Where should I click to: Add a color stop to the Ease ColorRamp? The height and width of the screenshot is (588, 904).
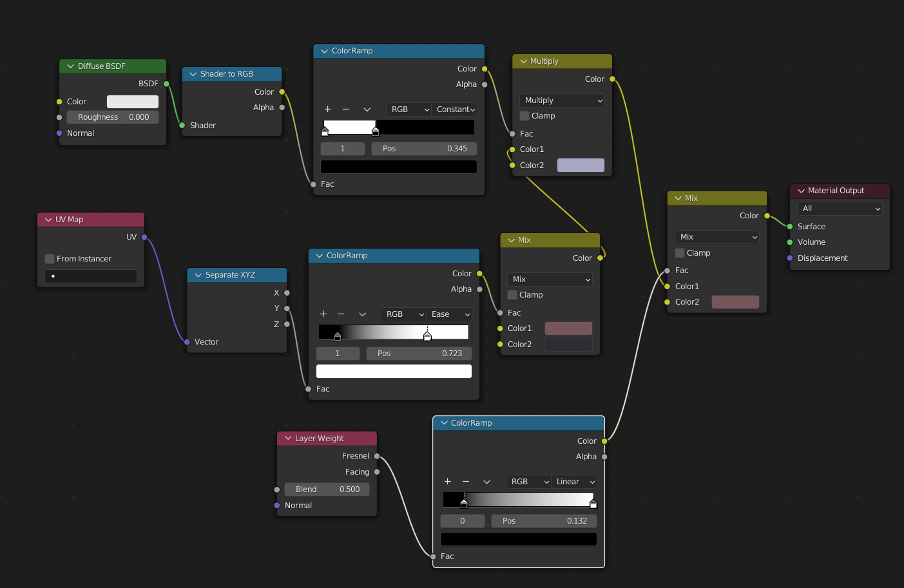[323, 314]
